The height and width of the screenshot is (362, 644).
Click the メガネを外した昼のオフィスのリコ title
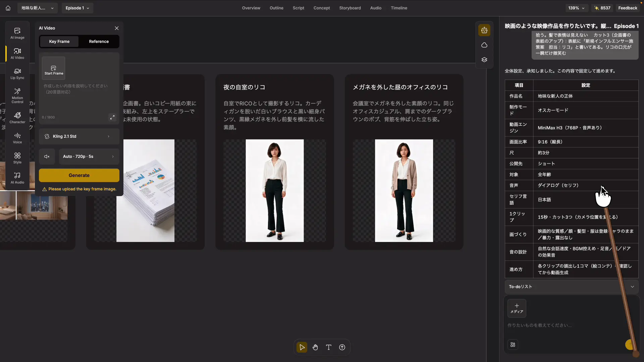400,87
